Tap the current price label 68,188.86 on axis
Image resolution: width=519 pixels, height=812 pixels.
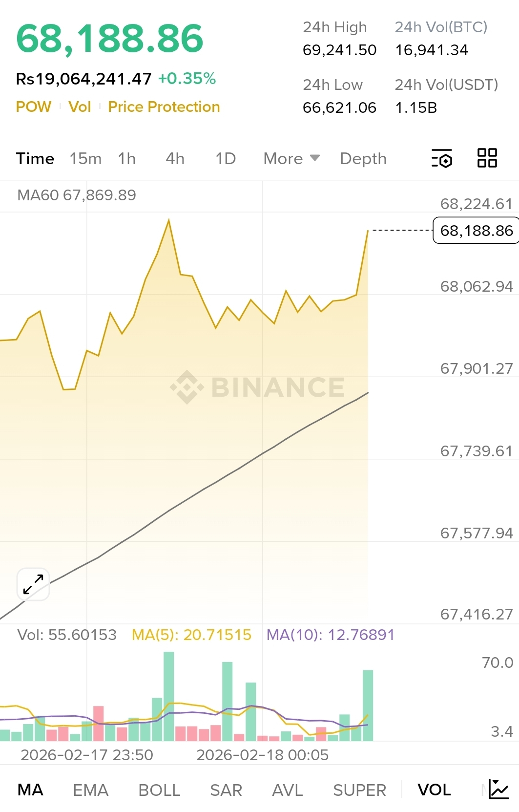476,230
